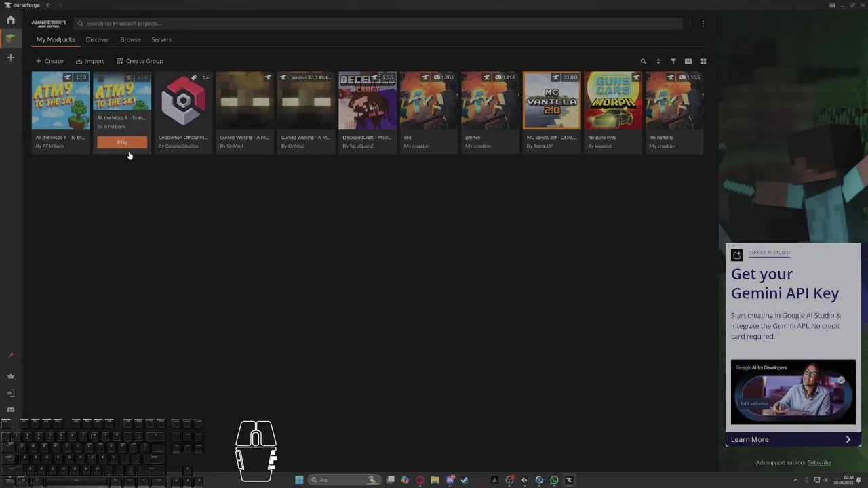Switch to the Servers tab
868x488 pixels.
(x=161, y=39)
